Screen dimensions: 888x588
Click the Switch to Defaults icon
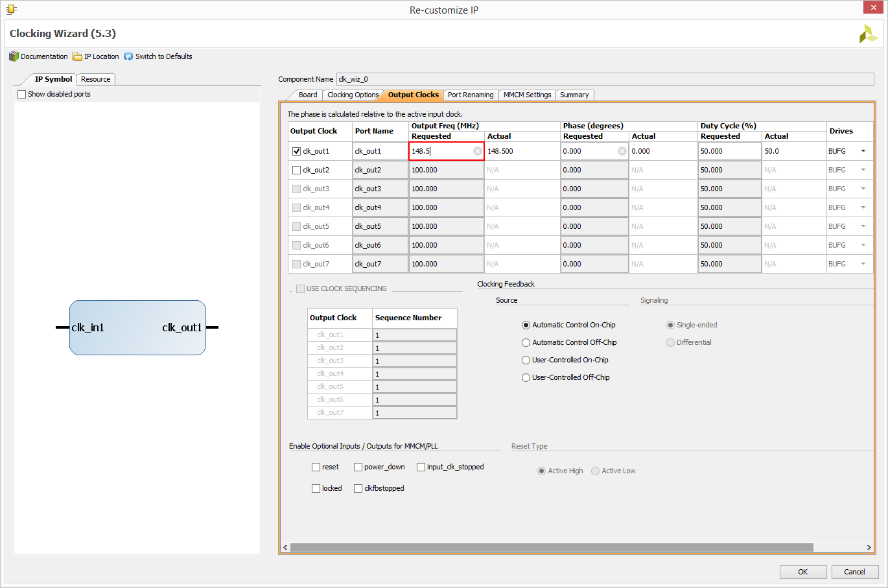(x=128, y=56)
